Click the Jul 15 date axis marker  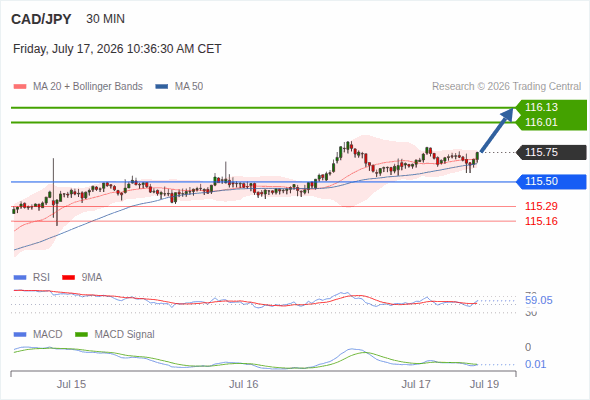(x=71, y=384)
